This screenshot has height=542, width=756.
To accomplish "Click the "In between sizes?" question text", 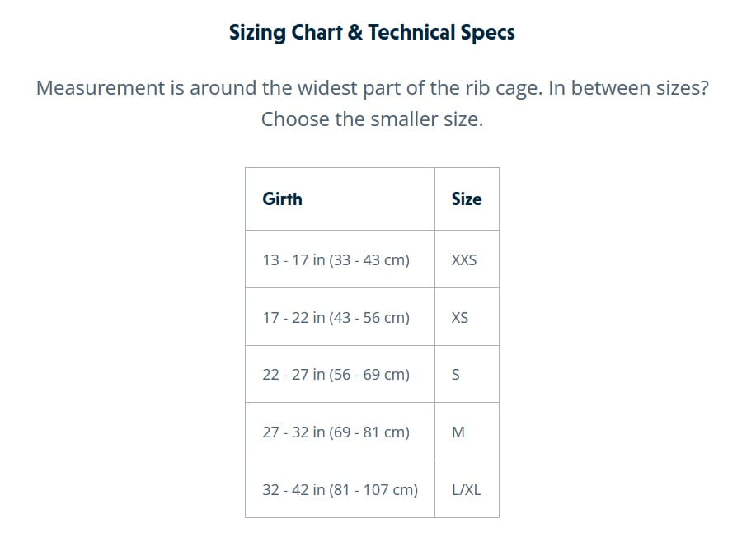I will pyautogui.click(x=628, y=88).
